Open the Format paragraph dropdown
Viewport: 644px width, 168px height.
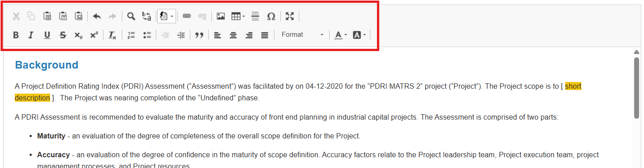[x=302, y=35]
